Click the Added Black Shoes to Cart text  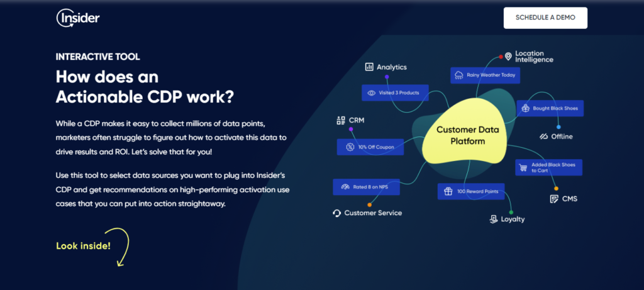pos(553,167)
